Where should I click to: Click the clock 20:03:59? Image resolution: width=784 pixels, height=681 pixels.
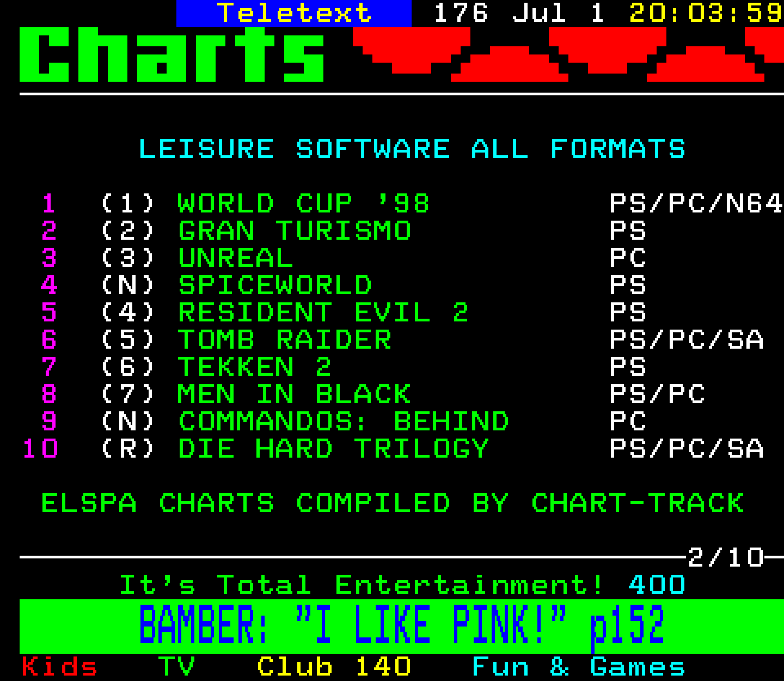(x=706, y=13)
